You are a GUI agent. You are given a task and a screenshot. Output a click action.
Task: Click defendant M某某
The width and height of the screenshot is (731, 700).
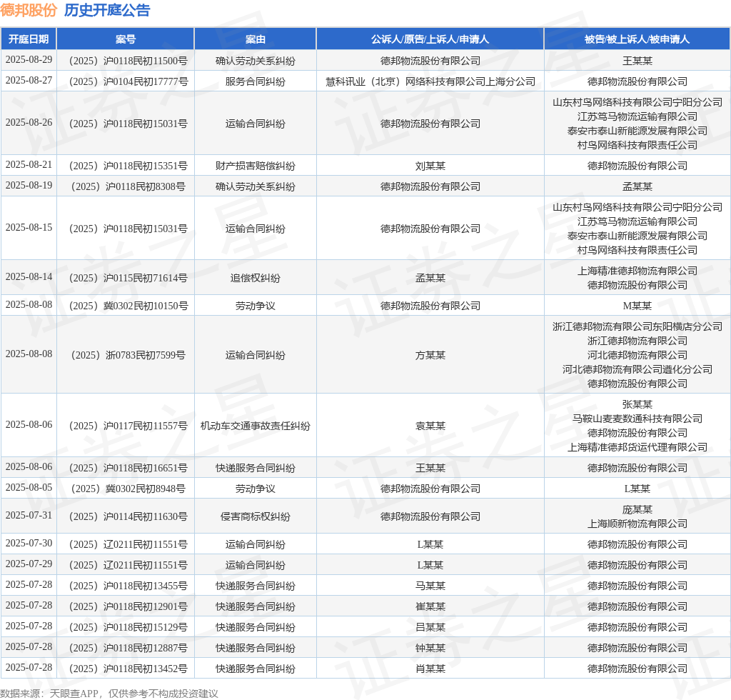click(637, 306)
